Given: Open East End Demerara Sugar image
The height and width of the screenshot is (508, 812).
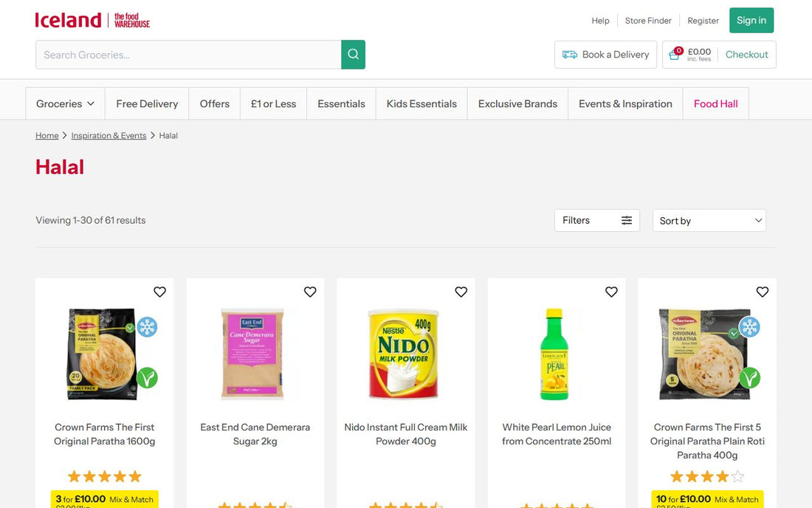Looking at the screenshot, I should pyautogui.click(x=252, y=354).
